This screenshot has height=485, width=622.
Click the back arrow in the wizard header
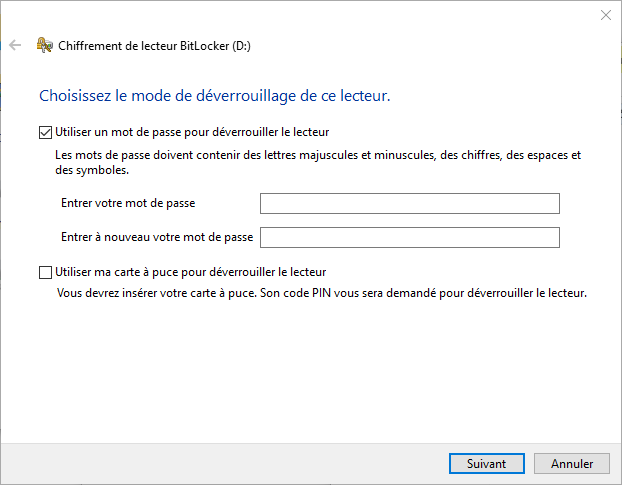15,45
